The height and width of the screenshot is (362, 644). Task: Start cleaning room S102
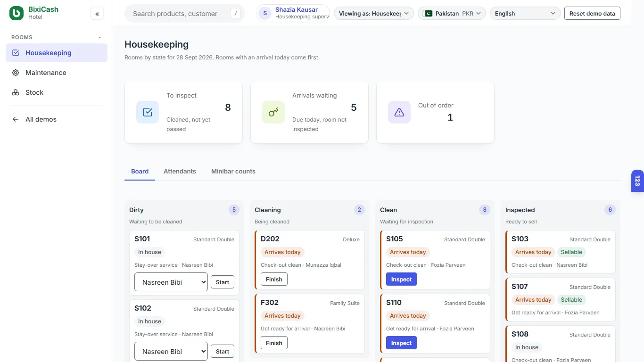tap(223, 352)
